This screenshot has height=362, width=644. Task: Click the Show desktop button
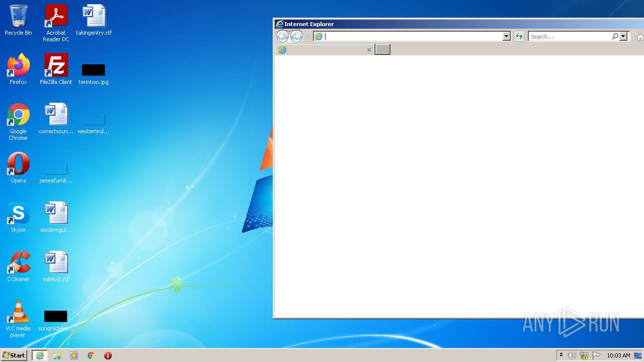coord(638,355)
